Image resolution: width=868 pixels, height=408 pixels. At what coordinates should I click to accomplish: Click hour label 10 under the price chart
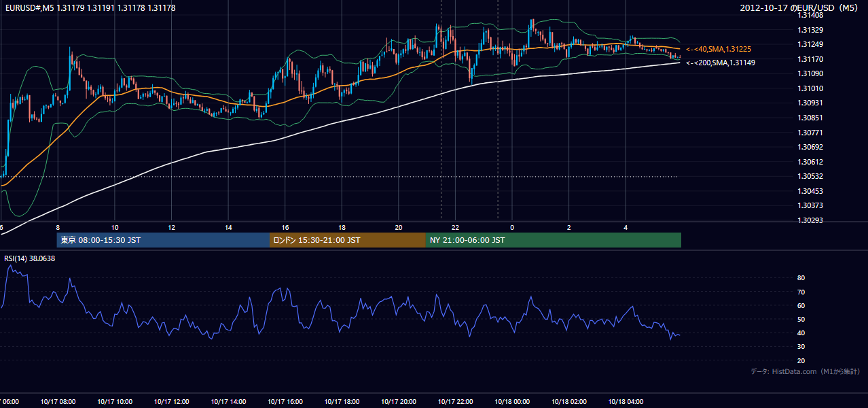(x=115, y=228)
